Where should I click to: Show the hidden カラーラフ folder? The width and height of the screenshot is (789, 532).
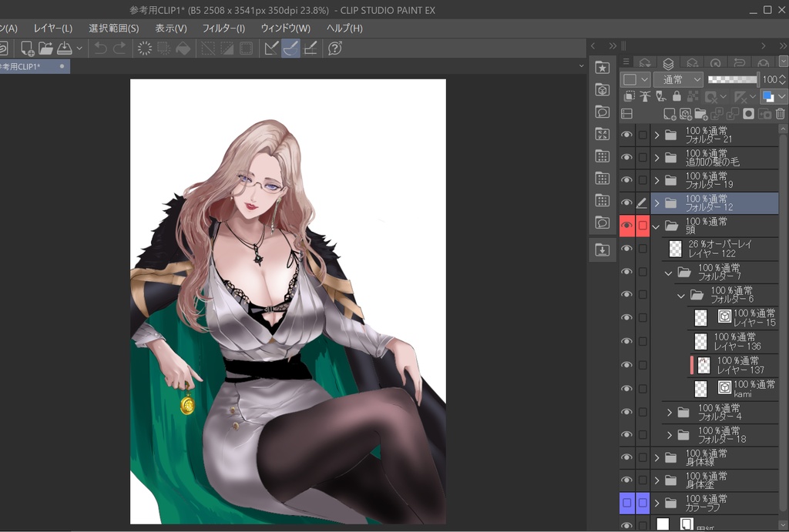(x=626, y=503)
